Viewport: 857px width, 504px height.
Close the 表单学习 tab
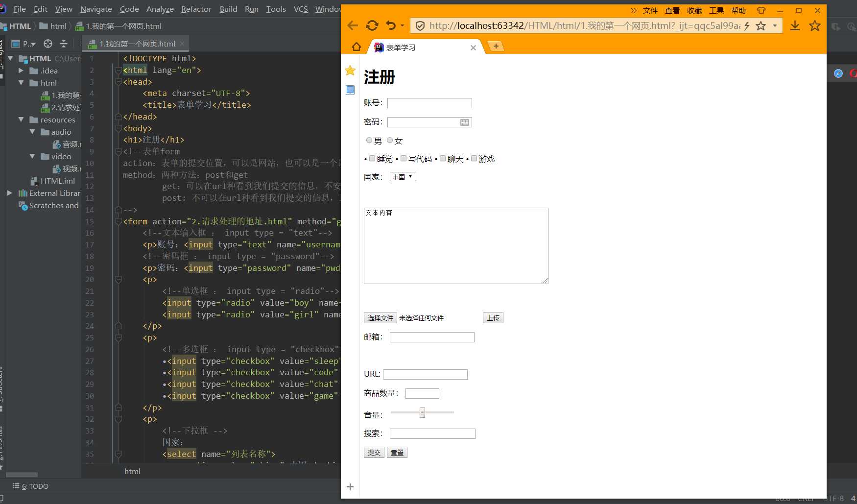(473, 48)
